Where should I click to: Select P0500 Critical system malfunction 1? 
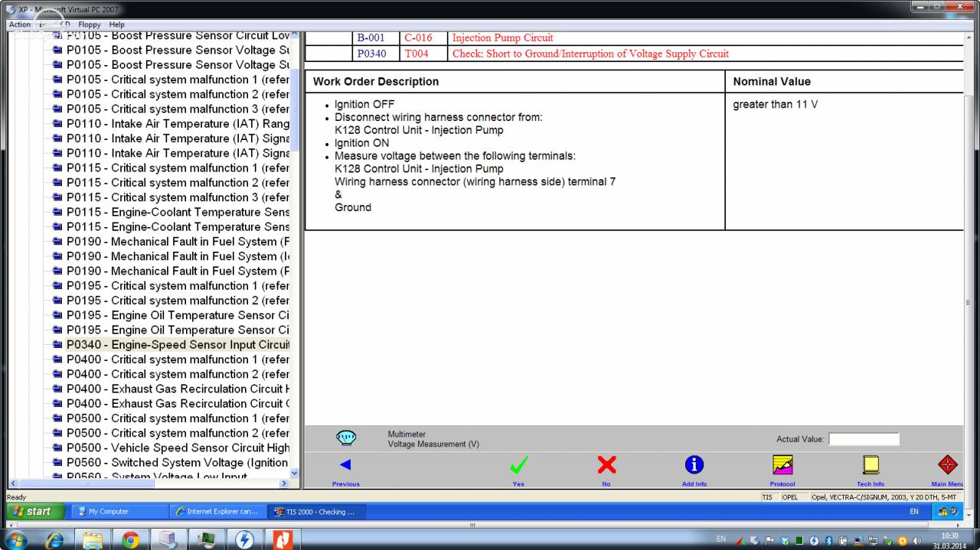178,418
